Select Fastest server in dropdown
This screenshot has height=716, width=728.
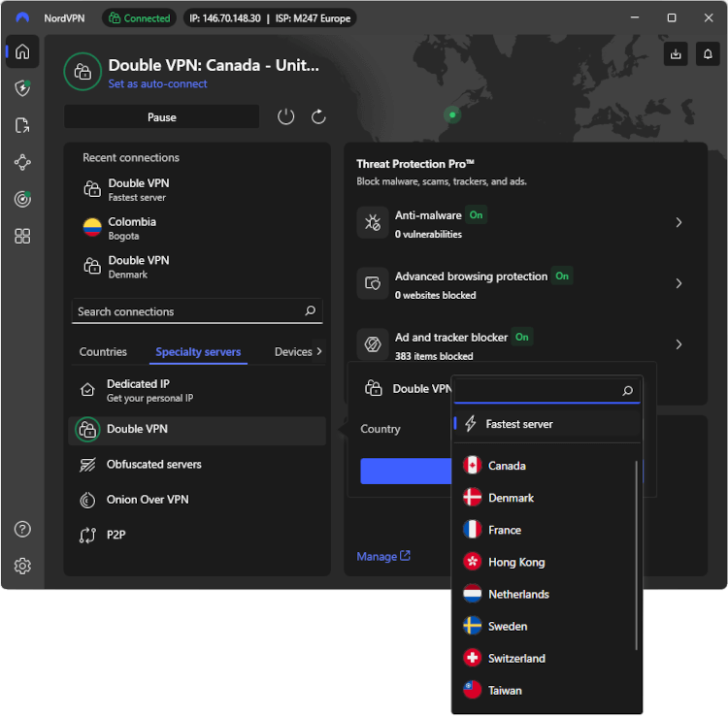click(x=546, y=424)
